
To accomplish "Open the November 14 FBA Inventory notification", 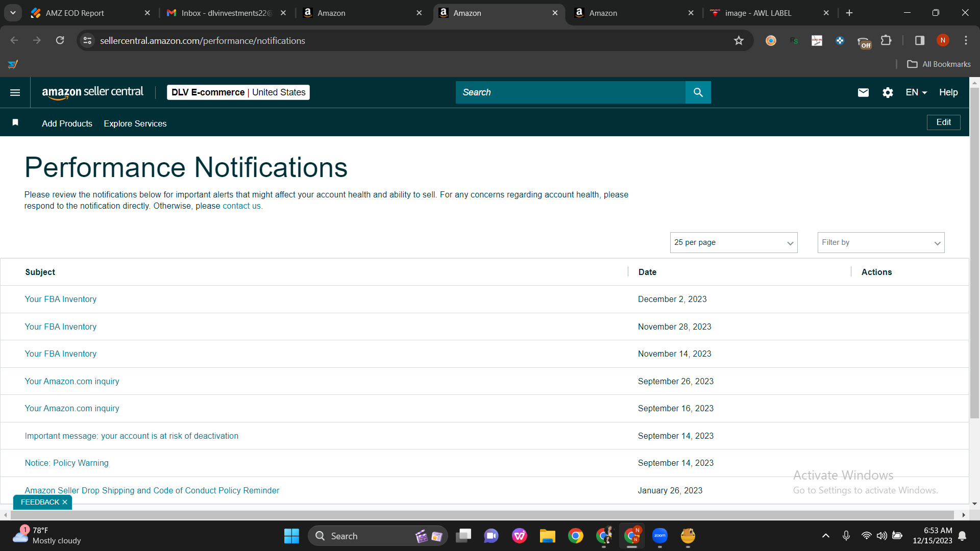I will point(61,354).
